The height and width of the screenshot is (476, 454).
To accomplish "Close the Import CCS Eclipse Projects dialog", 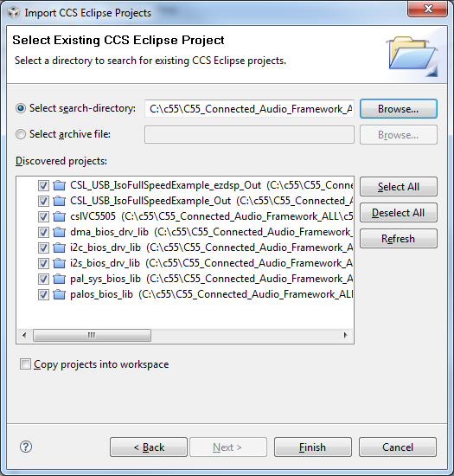I will click(x=427, y=9).
